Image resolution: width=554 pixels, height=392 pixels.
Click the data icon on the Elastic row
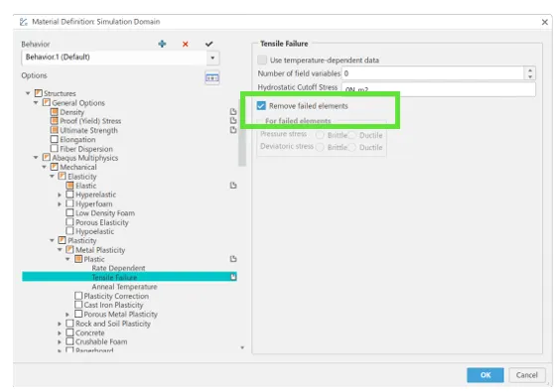point(233,185)
